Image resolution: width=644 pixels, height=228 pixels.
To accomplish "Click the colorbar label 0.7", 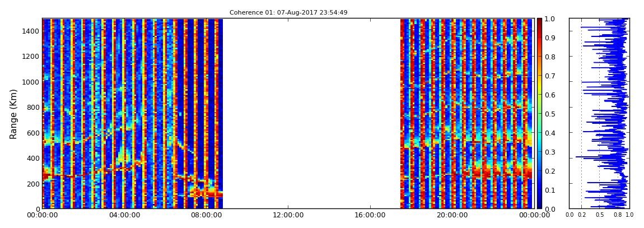I will click(549, 76).
